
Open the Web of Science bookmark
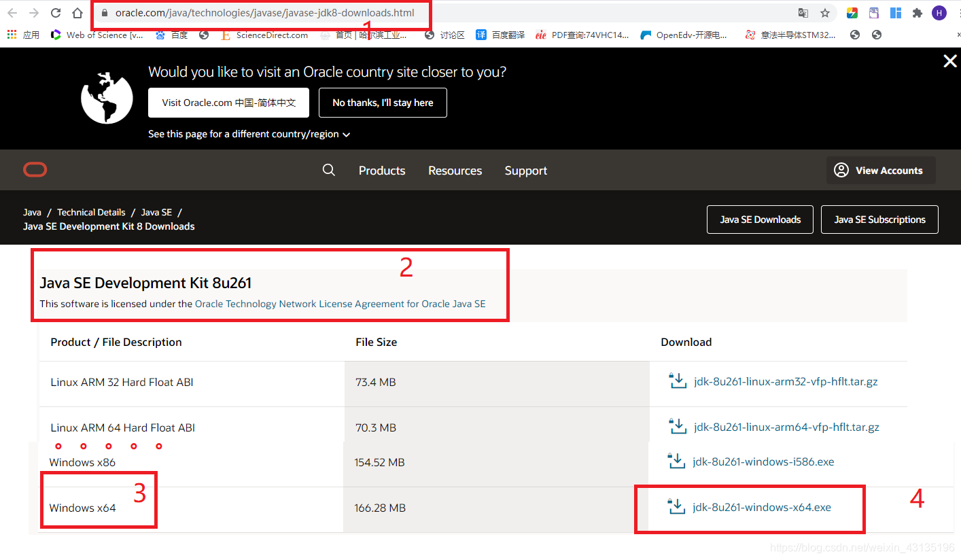[x=97, y=35]
